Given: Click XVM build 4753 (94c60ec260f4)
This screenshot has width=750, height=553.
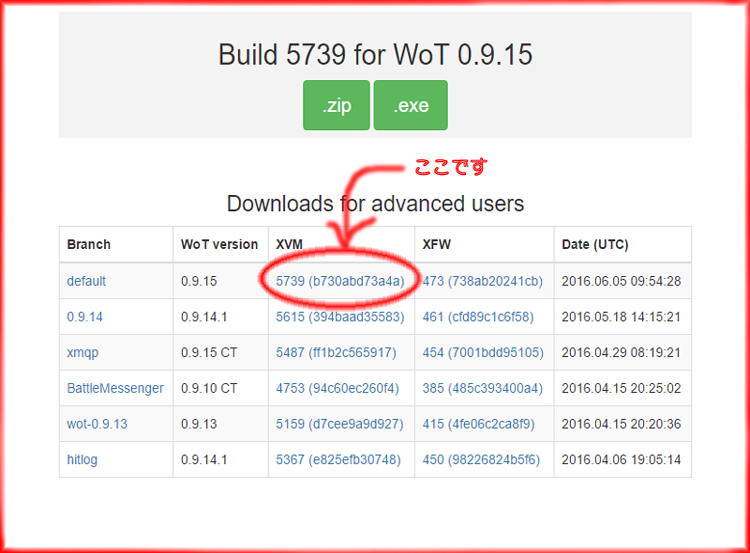Looking at the screenshot, I should pos(338,388).
